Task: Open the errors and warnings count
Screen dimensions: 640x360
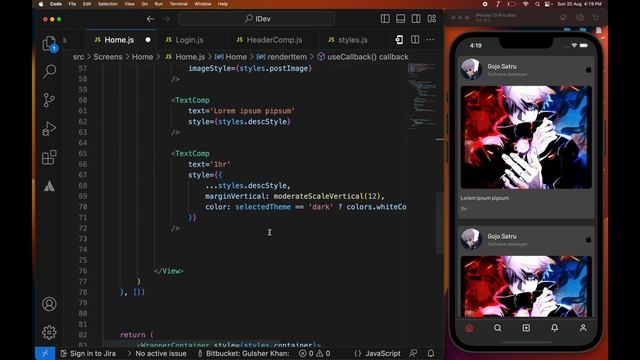Action: click(x=314, y=353)
